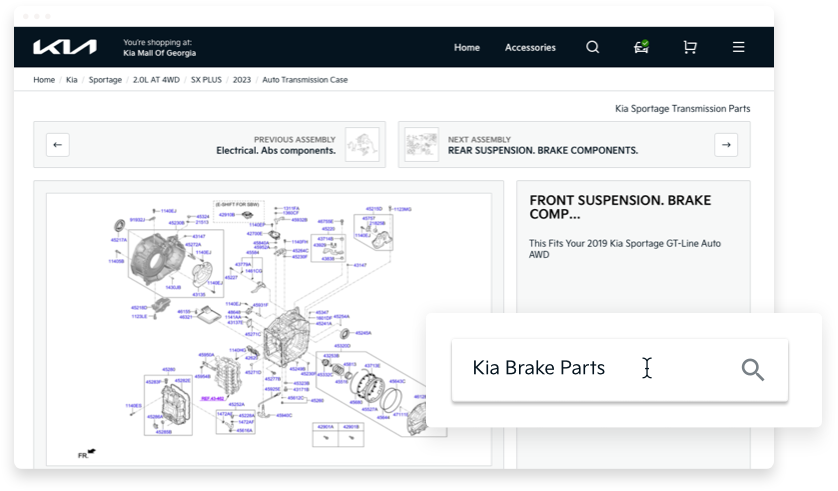
Task: Select the Kia Mall Of Georgia dealer text
Action: click(159, 53)
